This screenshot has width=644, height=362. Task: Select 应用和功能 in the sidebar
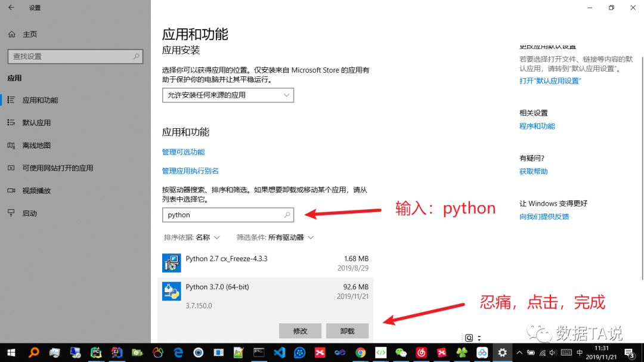pos(40,100)
